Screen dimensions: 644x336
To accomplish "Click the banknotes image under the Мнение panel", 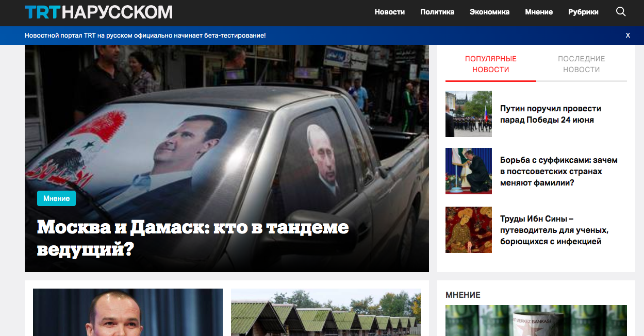I will pos(536,321).
